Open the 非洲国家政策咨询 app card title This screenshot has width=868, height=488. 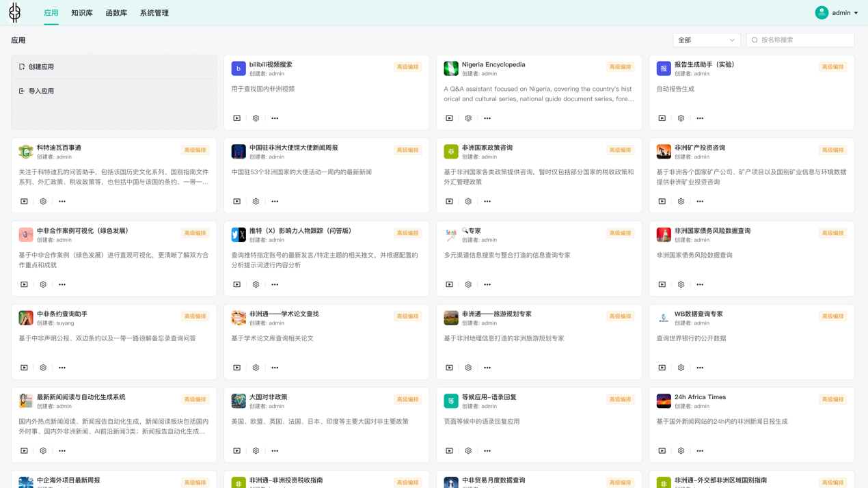pyautogui.click(x=487, y=148)
